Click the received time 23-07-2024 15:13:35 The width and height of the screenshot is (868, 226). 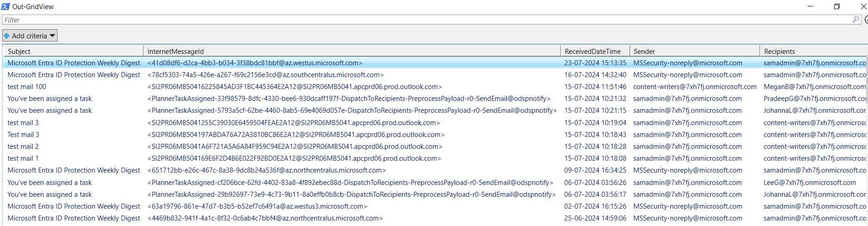[x=595, y=63]
